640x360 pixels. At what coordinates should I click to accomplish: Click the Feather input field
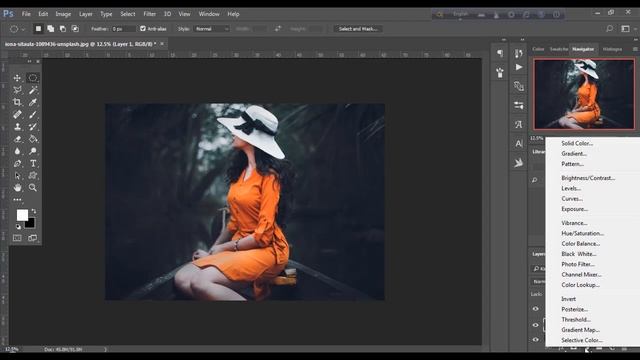[123, 29]
